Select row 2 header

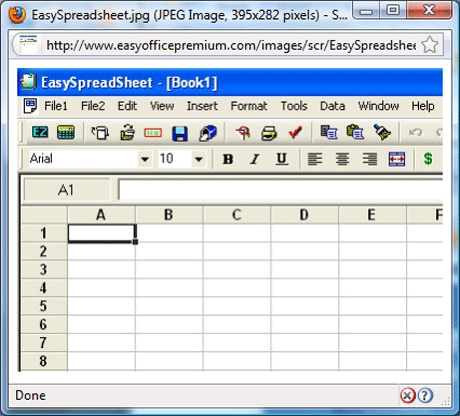pos(44,251)
